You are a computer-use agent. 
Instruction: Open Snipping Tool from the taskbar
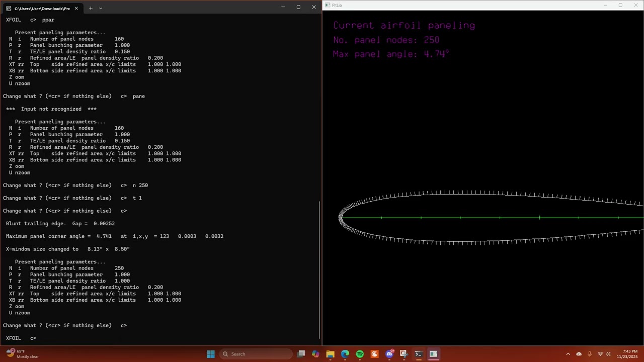404,354
